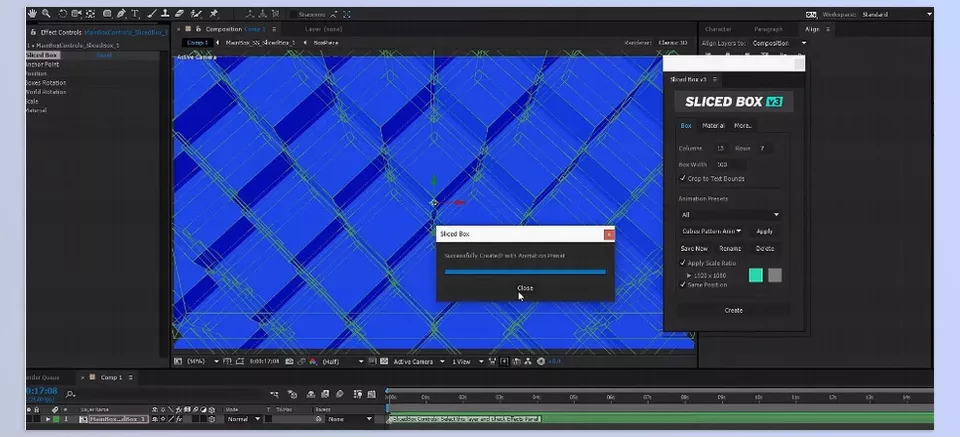Toggle transparency grid in viewer
This screenshot has height=437, width=960.
384,362
